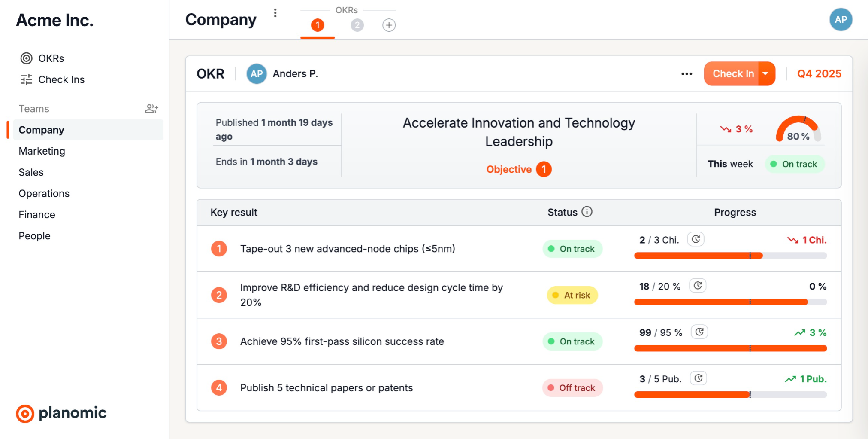Viewport: 868px width, 439px height.
Task: Open history icon for Tape-out chips result
Action: click(696, 239)
